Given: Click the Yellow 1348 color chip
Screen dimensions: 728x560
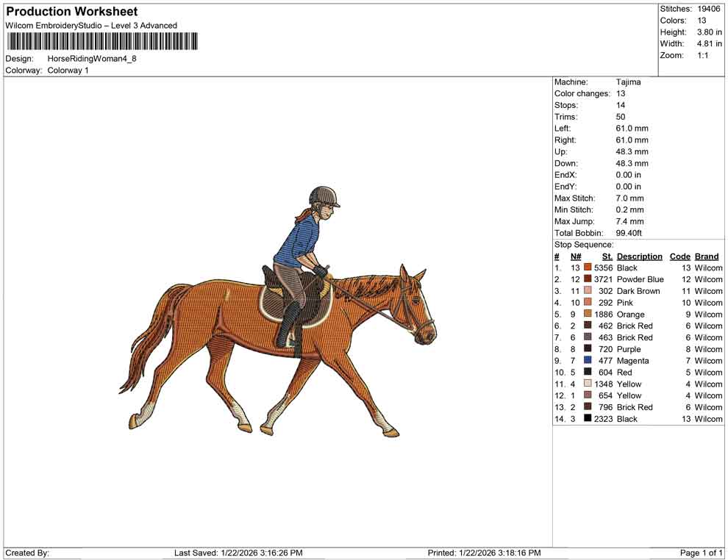Looking at the screenshot, I should 588,384.
